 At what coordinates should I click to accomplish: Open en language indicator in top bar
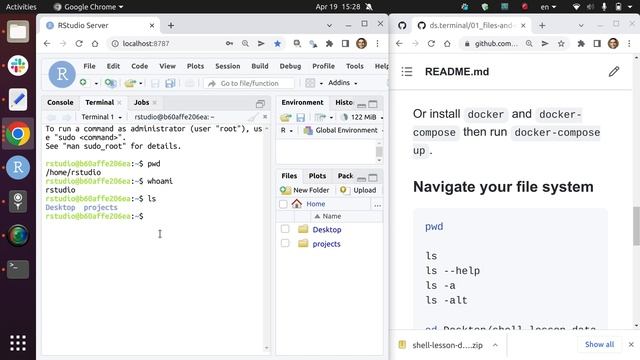click(x=548, y=7)
